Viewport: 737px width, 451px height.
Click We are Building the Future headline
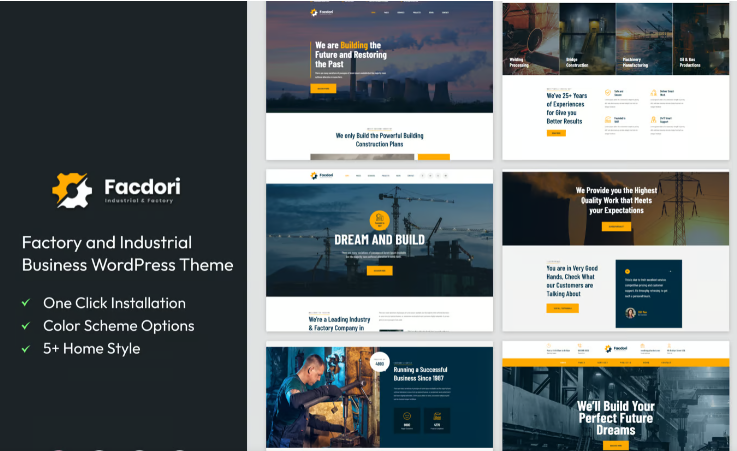click(x=351, y=54)
